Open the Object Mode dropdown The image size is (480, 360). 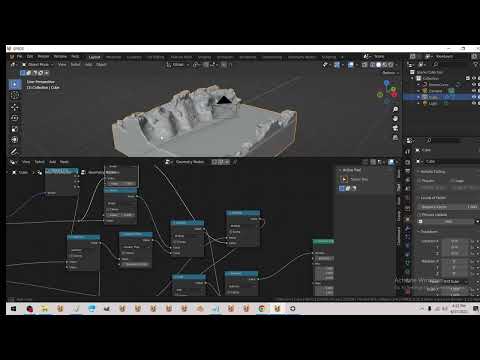(38, 65)
